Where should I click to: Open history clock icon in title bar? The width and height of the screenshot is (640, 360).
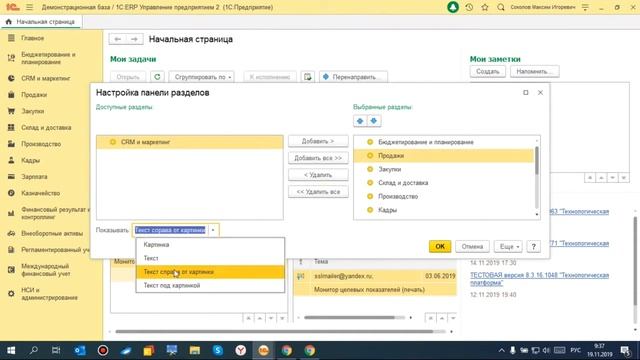click(469, 7)
